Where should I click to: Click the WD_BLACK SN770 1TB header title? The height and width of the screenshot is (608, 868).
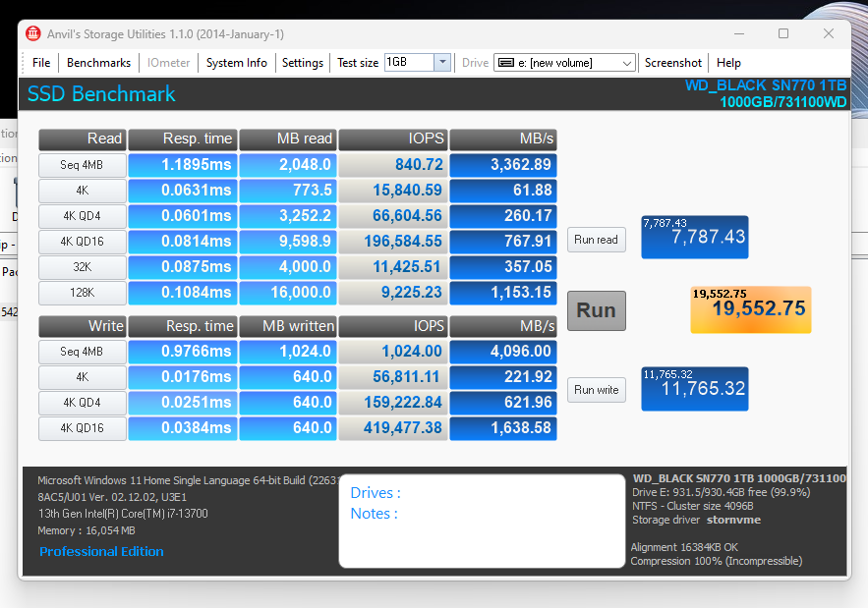coord(766,85)
